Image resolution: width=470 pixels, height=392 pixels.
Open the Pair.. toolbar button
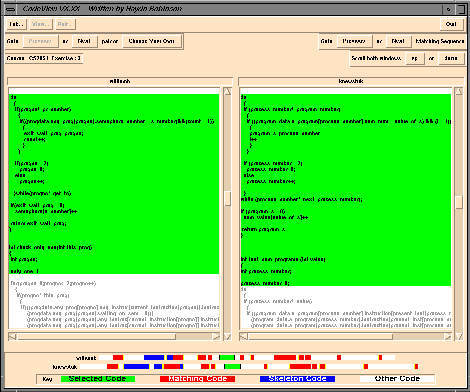65,24
